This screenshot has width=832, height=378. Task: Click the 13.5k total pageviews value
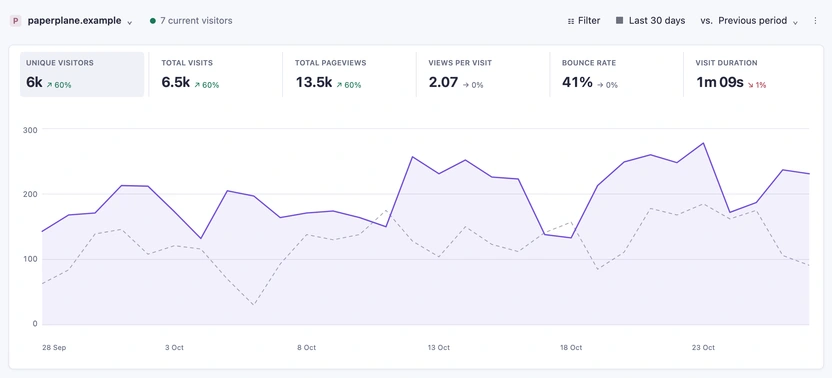[x=314, y=82]
